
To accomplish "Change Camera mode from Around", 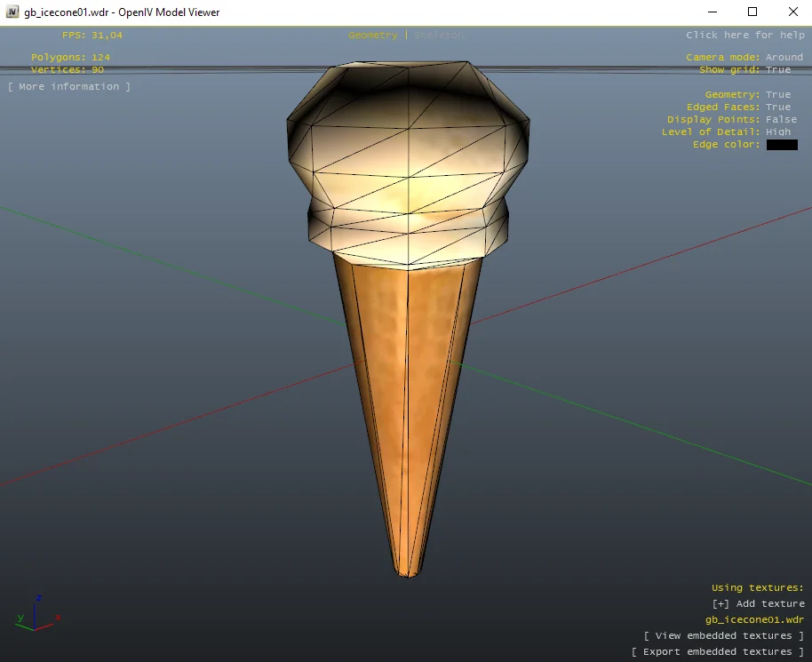I will point(784,58).
